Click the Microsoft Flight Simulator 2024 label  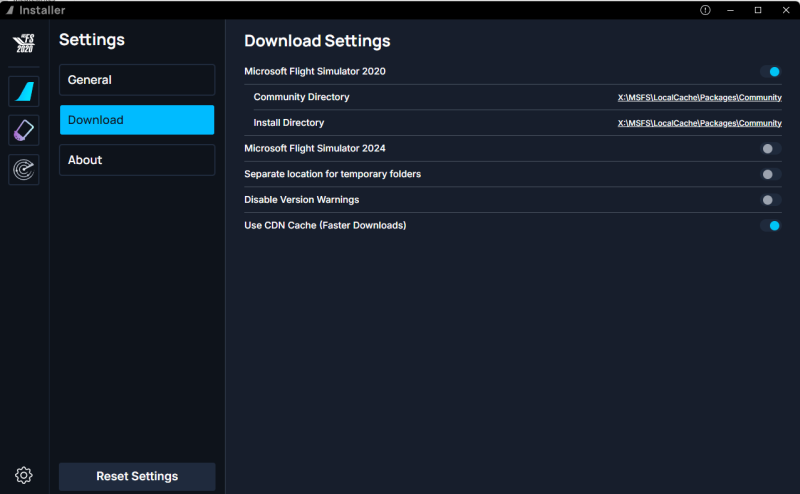tap(315, 149)
